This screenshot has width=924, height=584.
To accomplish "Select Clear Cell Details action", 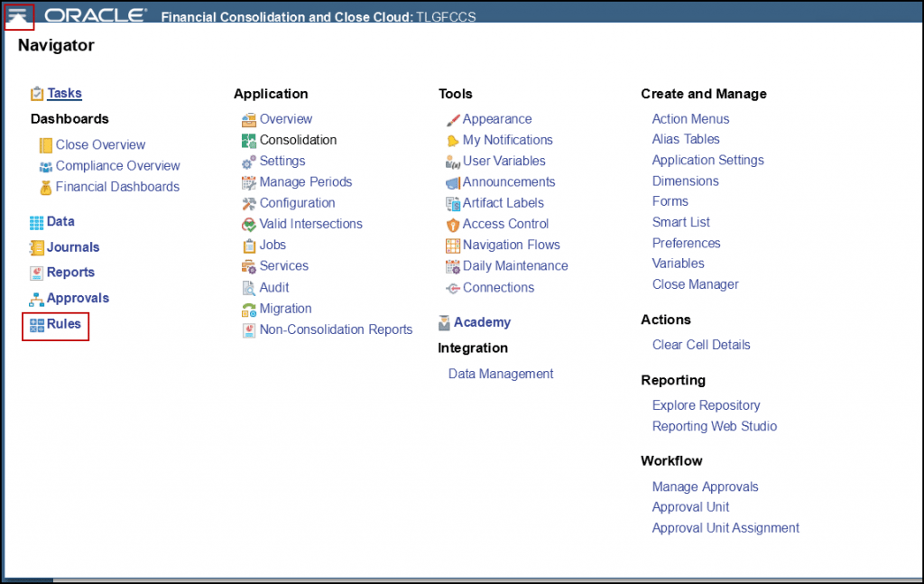I will pyautogui.click(x=701, y=345).
